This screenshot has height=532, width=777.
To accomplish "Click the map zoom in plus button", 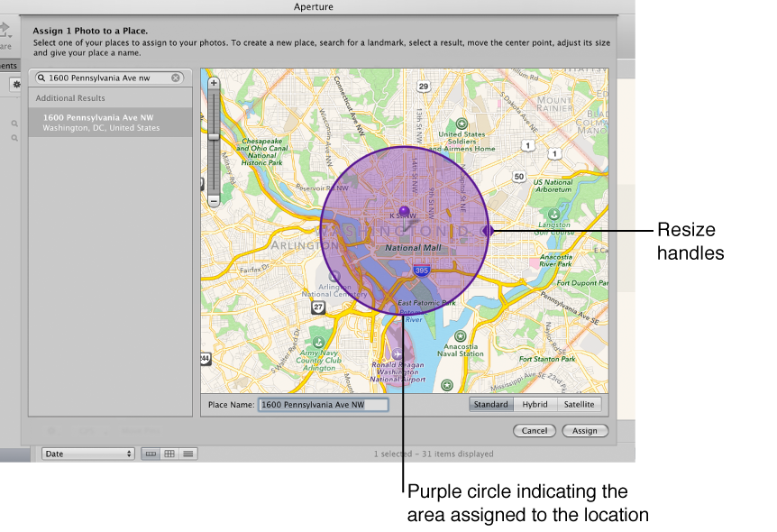I will click(214, 83).
